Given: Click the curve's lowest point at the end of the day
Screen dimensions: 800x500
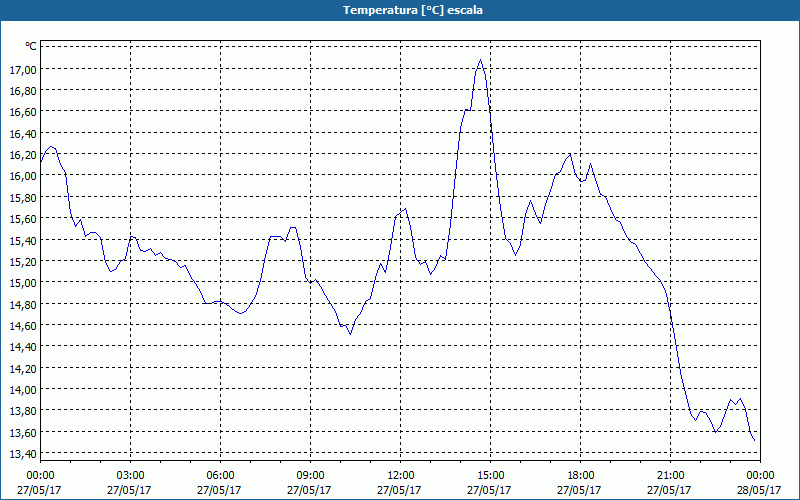Looking at the screenshot, I should point(755,440).
